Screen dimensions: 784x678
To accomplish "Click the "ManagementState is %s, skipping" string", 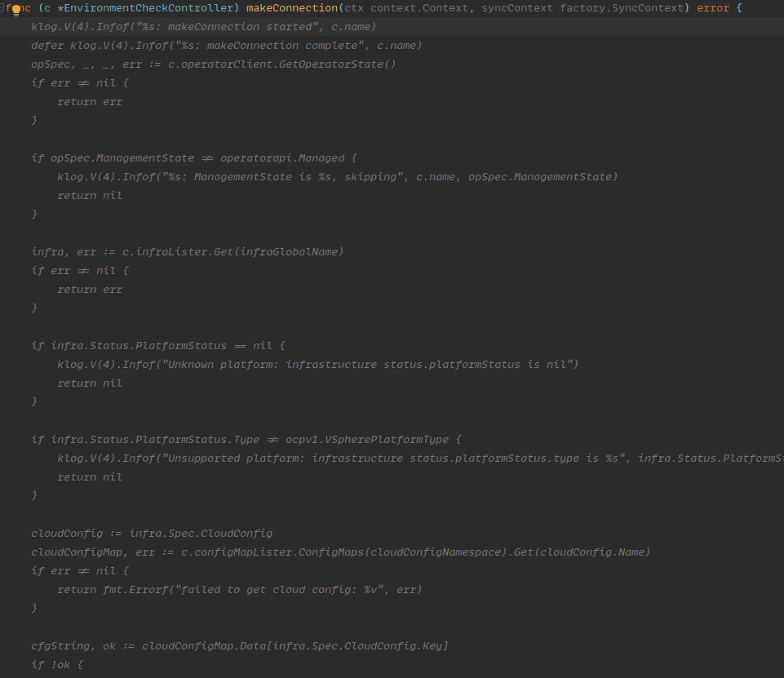I will click(283, 176).
